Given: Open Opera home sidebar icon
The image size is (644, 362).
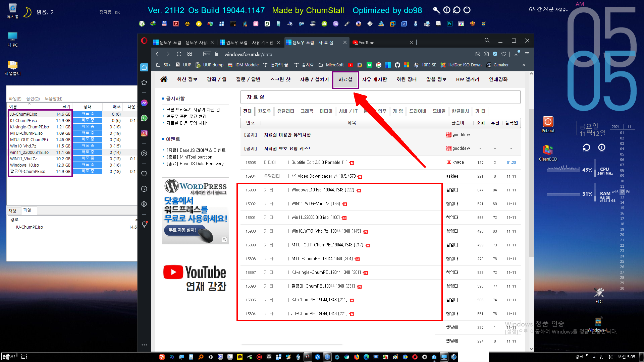Looking at the screenshot, I should [144, 67].
